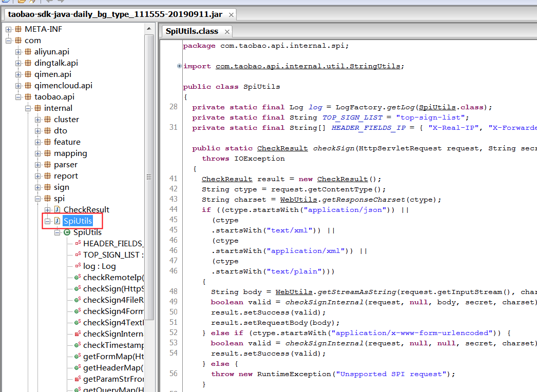Expand the qimen.api package
The height and width of the screenshot is (392, 537).
tap(18, 74)
